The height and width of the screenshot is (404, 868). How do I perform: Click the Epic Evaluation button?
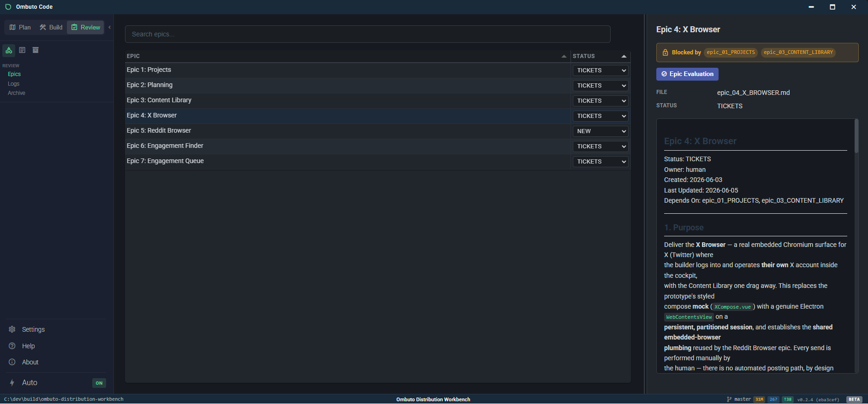[x=687, y=74]
